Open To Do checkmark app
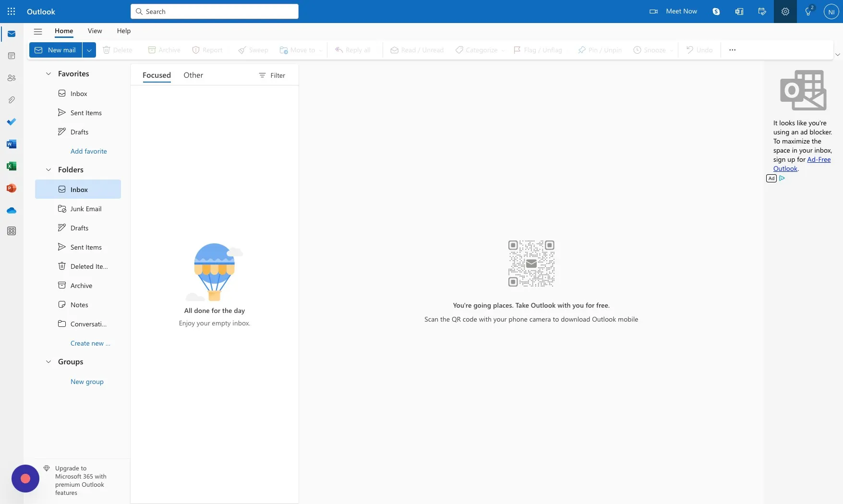The height and width of the screenshot is (504, 843). [12, 122]
